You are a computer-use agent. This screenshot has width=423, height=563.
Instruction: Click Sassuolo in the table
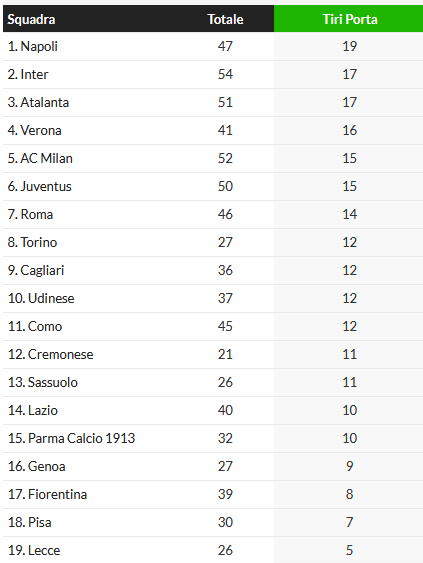52,382
